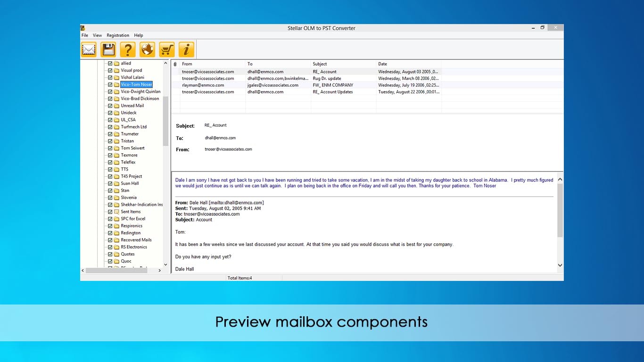Click the message body's scroll-down arrow
Screen dimensions: 644x362
point(560,265)
